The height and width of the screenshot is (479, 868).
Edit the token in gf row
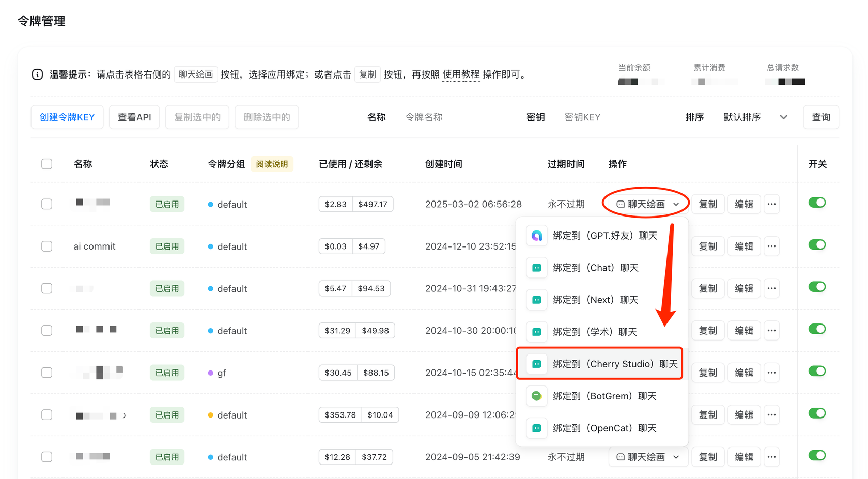[744, 373]
